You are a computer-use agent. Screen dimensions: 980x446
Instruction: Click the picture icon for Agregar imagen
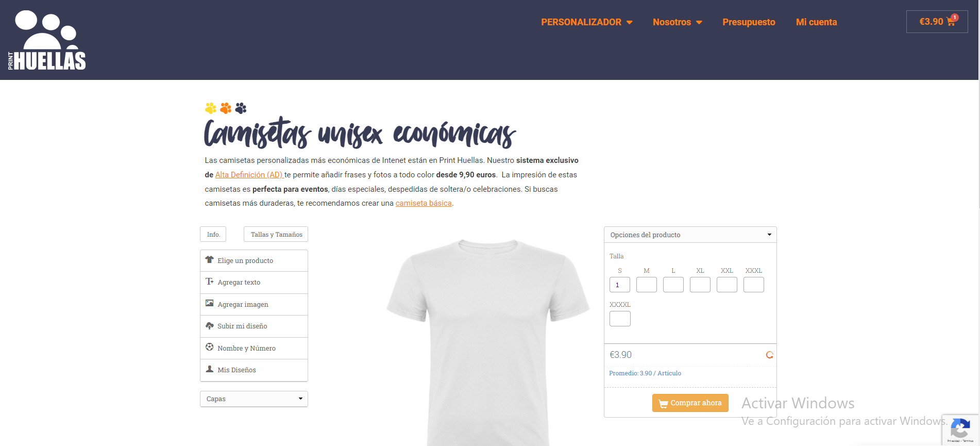point(210,303)
